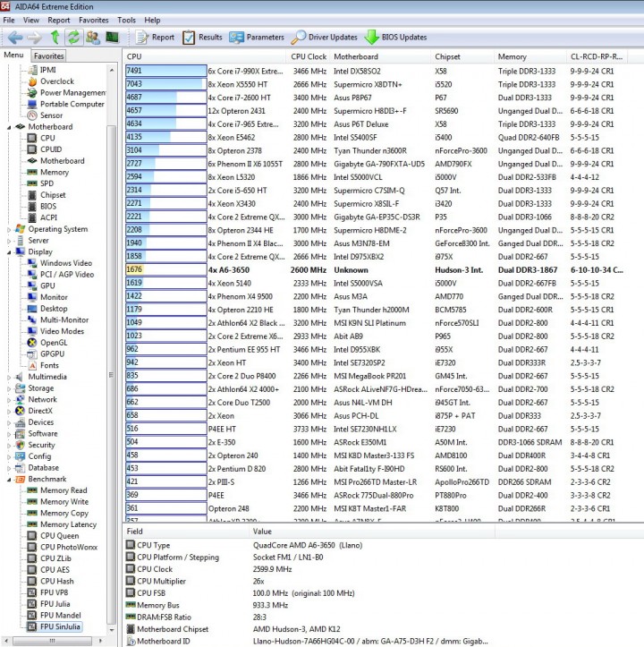Run the Memory Read benchmark
Screen dimensions: 644x647
64,490
